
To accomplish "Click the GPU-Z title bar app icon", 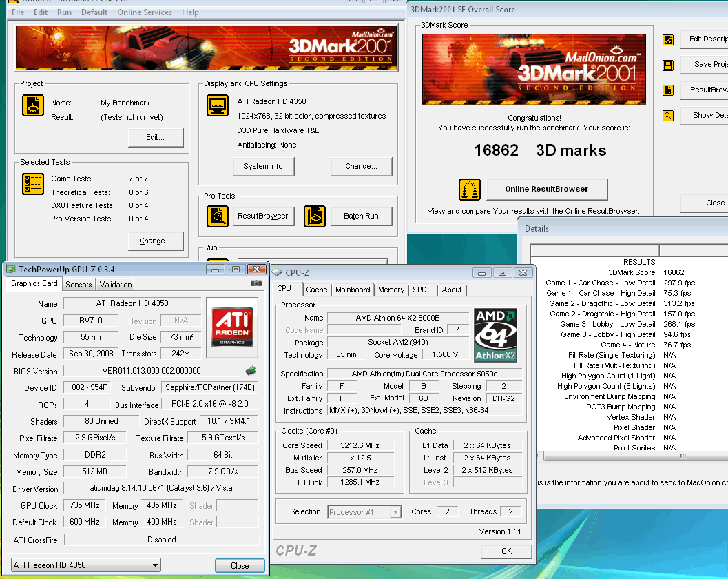I will 11,269.
